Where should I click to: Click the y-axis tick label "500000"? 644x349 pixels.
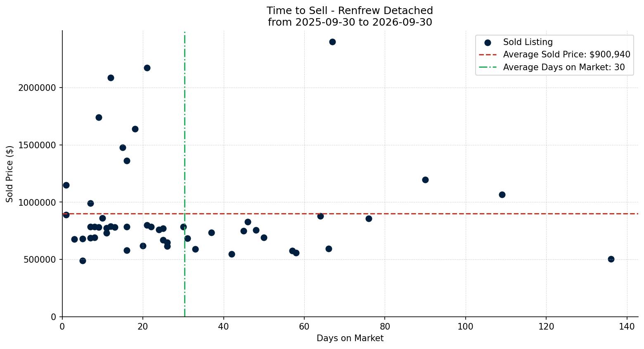[40, 260]
